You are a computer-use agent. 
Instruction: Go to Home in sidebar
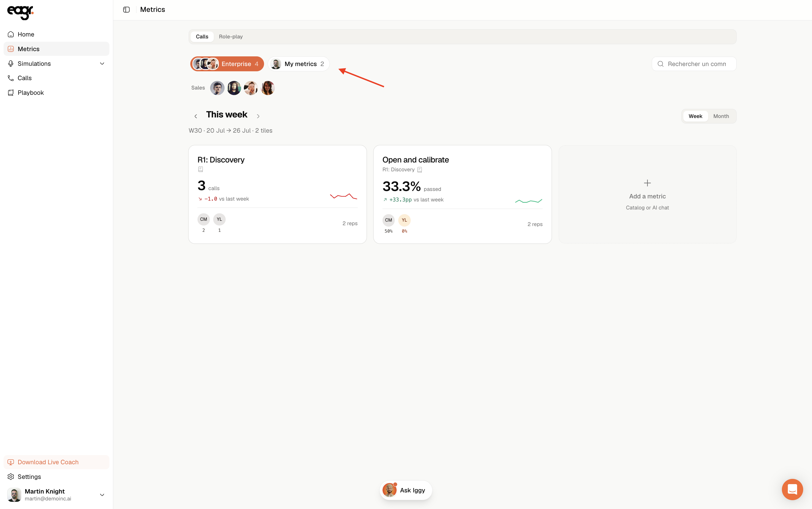(57, 34)
